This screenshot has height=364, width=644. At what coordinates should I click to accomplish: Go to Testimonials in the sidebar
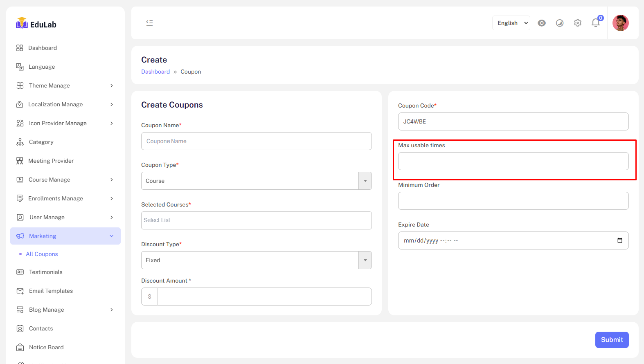pos(45,272)
